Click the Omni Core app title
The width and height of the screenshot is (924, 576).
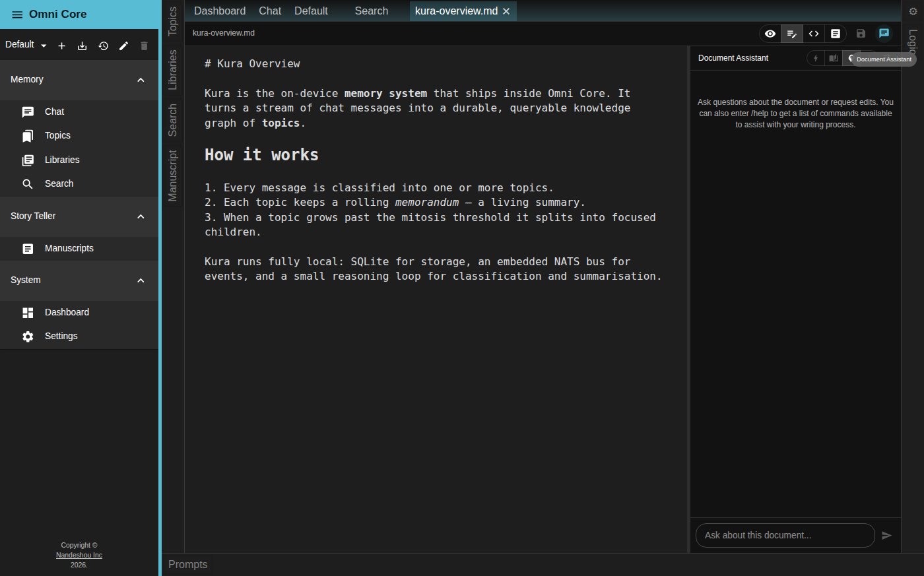coord(58,14)
